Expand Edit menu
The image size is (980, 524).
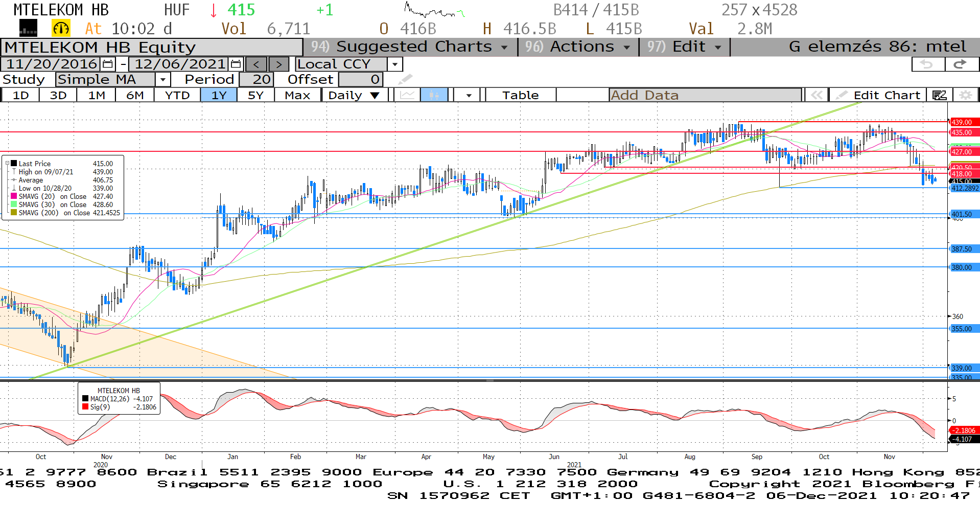685,47
